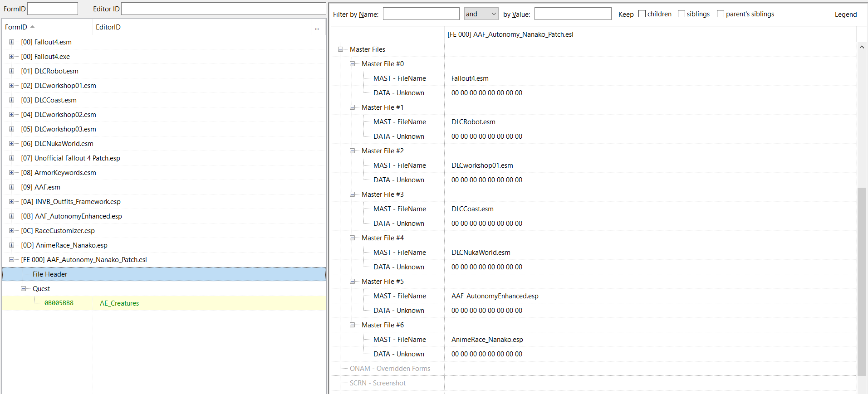868x394 pixels.
Task: Enable the parent's siblings checkbox
Action: [x=721, y=14]
